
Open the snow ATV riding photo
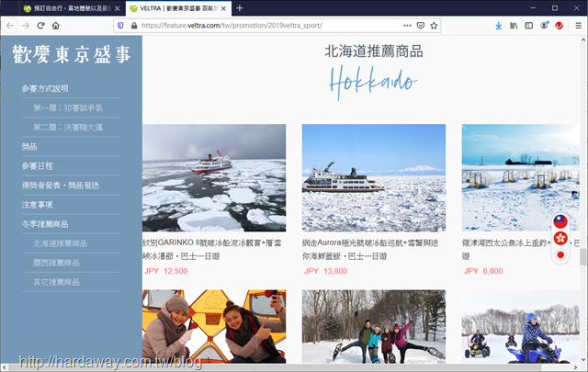521,326
